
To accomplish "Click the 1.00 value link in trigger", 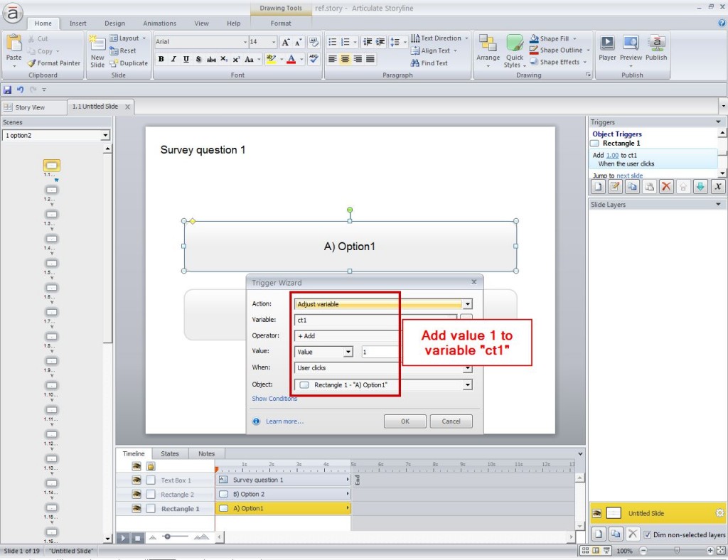I will click(x=612, y=156).
